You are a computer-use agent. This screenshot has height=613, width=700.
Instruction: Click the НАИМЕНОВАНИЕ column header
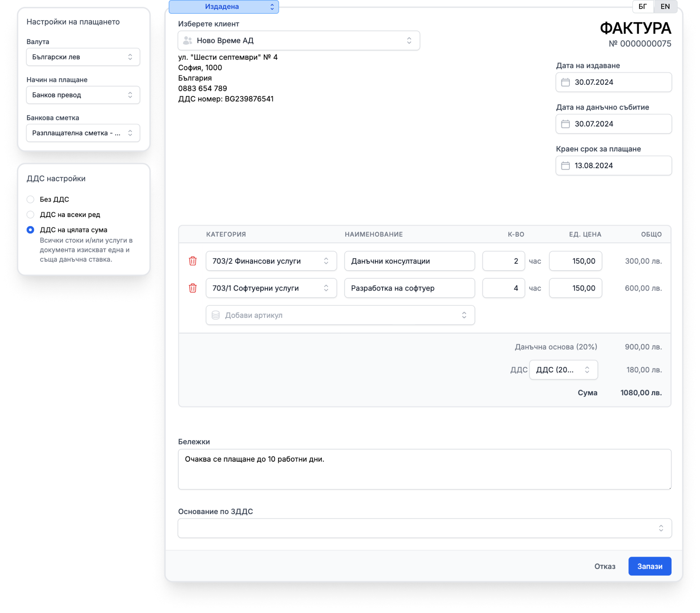(374, 234)
